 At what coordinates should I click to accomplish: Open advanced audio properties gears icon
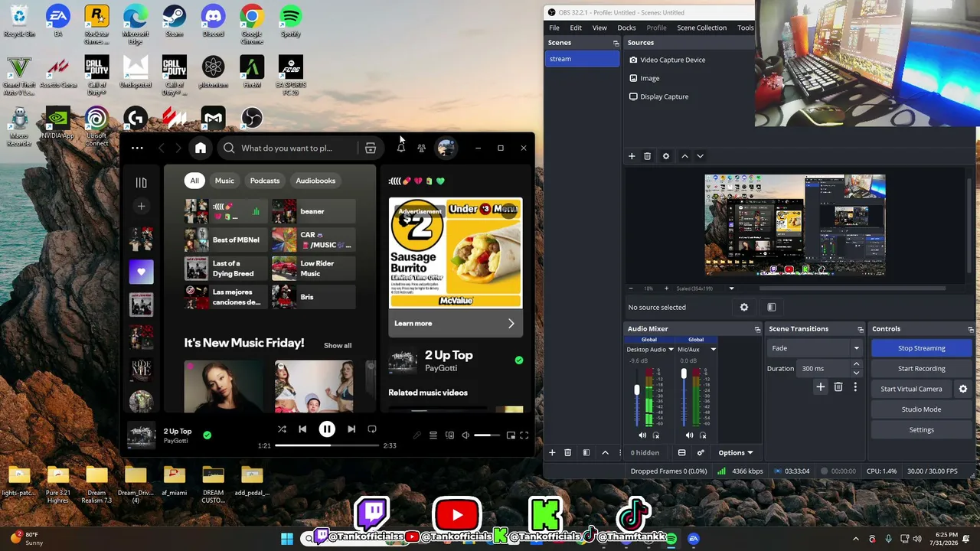(x=701, y=452)
